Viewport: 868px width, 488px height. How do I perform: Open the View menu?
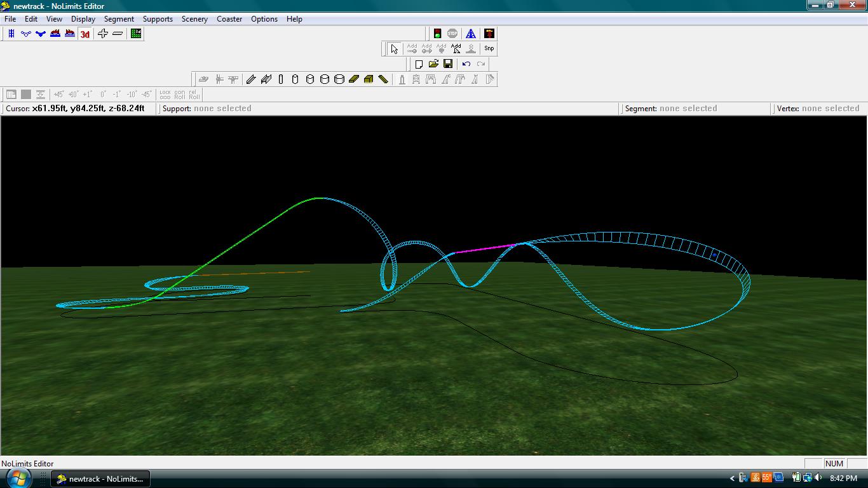click(x=54, y=19)
